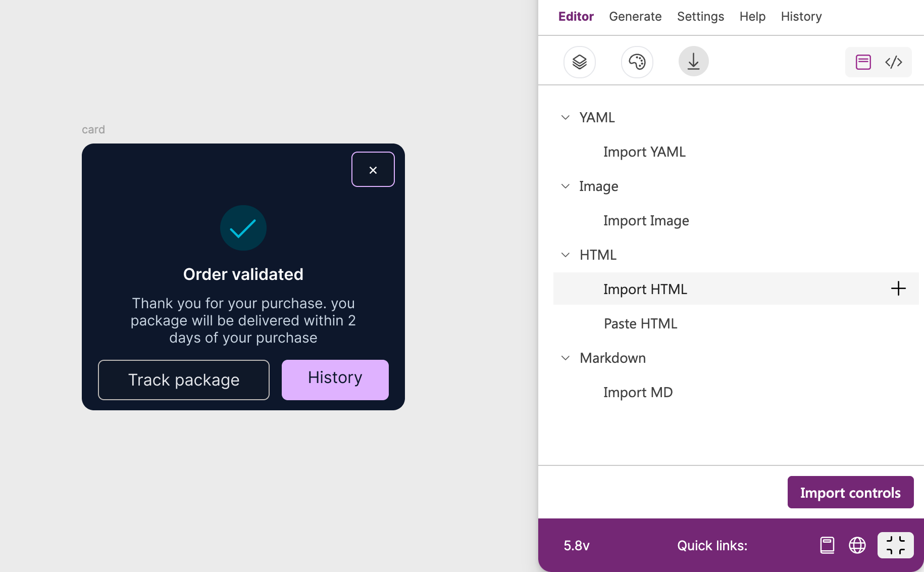
Task: Click the purple History button on card
Action: 335,380
